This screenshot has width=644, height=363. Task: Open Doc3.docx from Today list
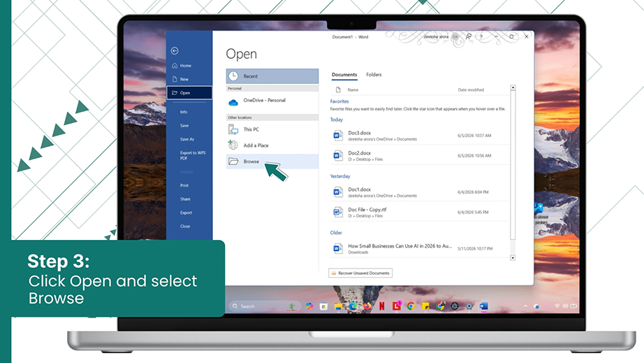[419, 135]
